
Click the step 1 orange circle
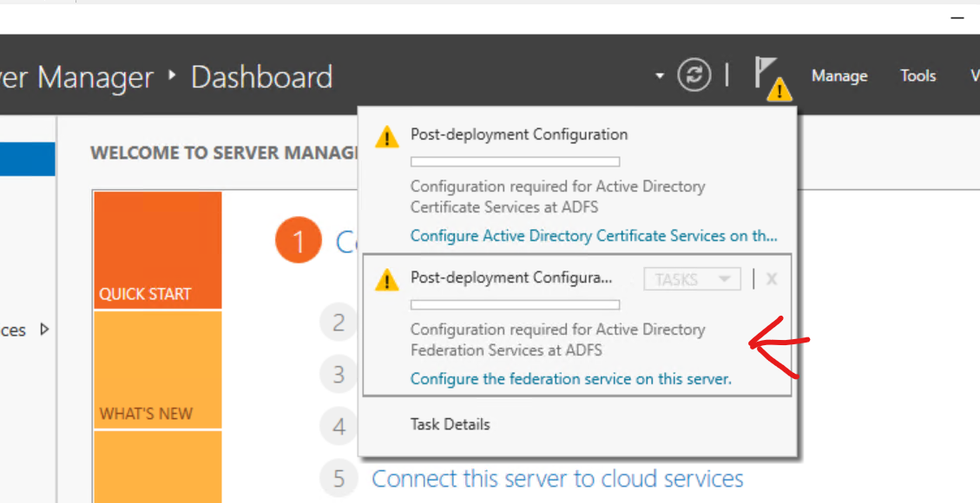click(299, 241)
